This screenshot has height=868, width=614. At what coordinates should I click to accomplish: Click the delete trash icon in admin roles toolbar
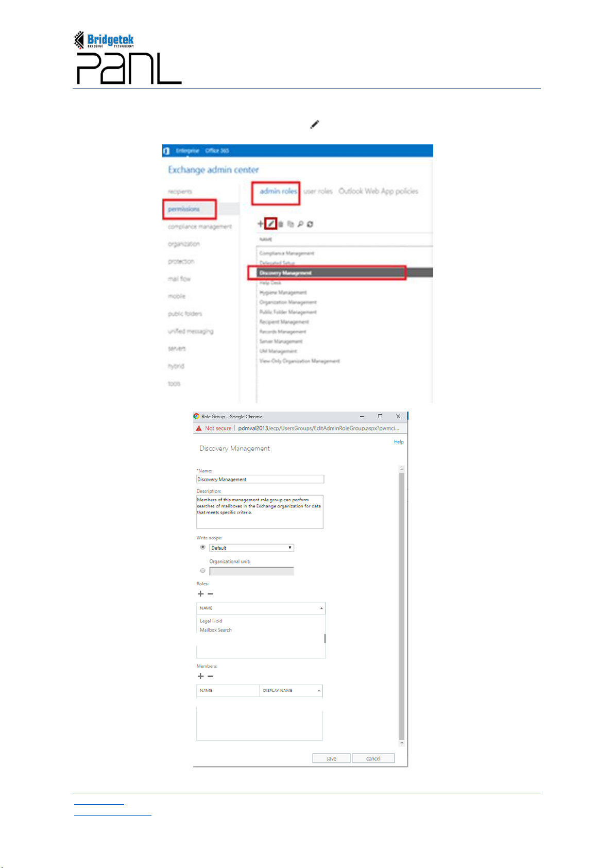pyautogui.click(x=281, y=224)
